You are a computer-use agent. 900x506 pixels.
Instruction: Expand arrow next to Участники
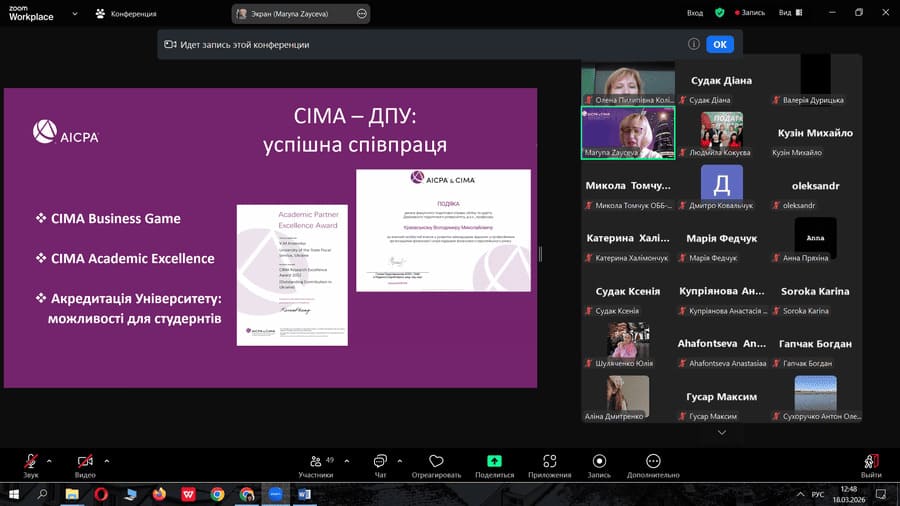347,461
